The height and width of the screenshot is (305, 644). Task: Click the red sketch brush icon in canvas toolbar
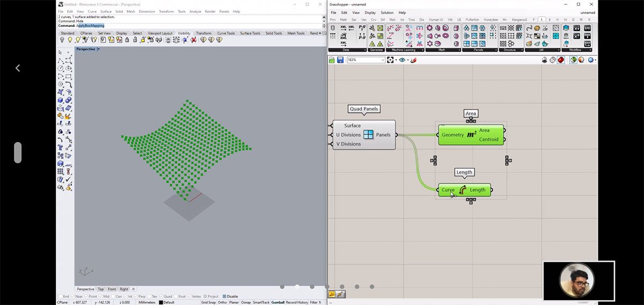(414, 60)
